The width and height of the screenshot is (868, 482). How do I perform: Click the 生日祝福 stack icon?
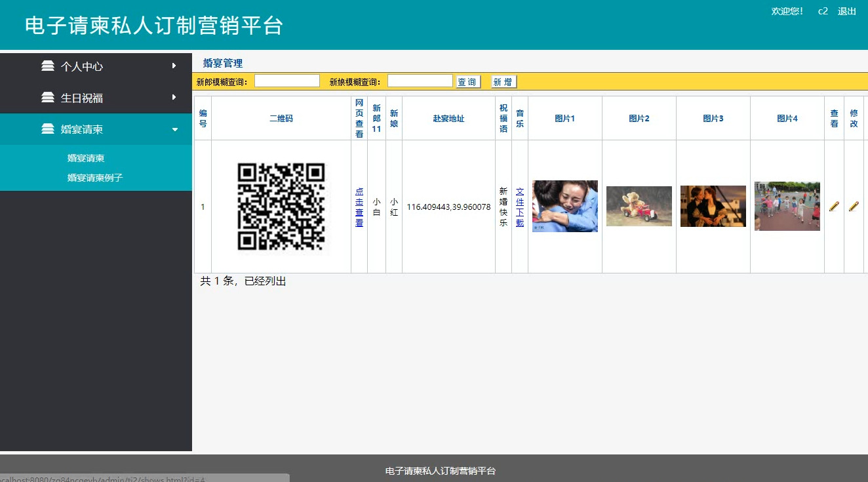click(48, 97)
